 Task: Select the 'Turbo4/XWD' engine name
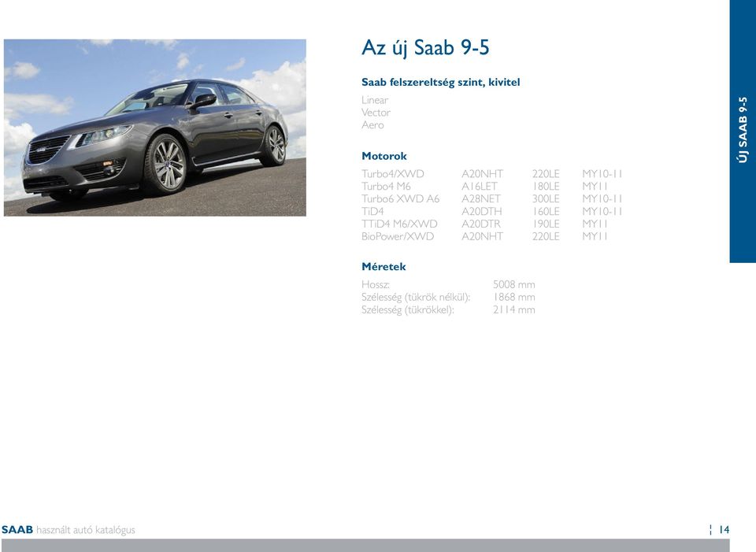[x=393, y=173]
